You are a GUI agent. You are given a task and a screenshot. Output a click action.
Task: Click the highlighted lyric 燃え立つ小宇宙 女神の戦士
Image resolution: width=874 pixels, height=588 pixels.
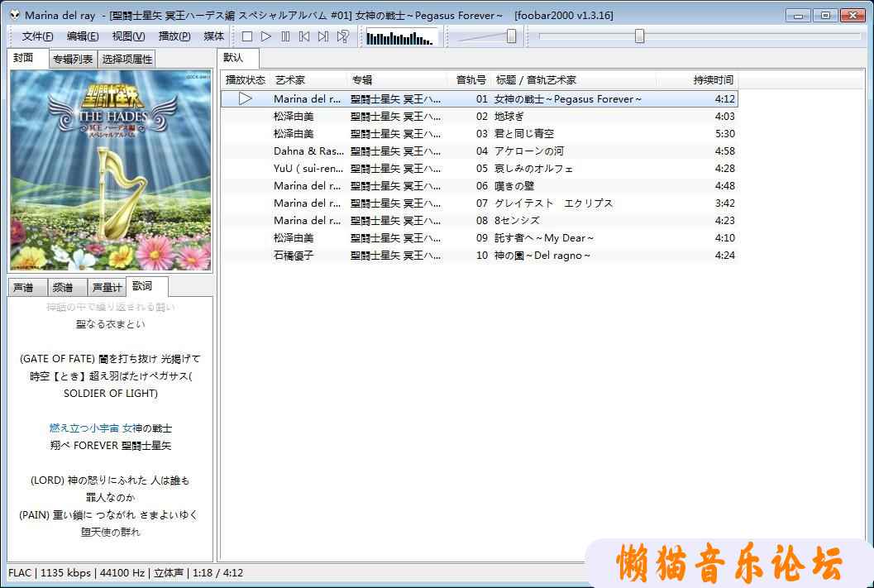click(x=110, y=428)
